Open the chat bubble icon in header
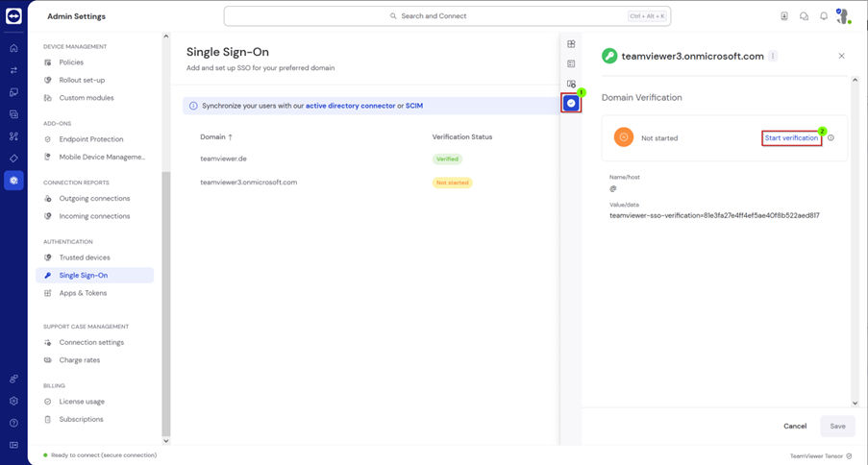Image resolution: width=868 pixels, height=465 pixels. pos(804,16)
